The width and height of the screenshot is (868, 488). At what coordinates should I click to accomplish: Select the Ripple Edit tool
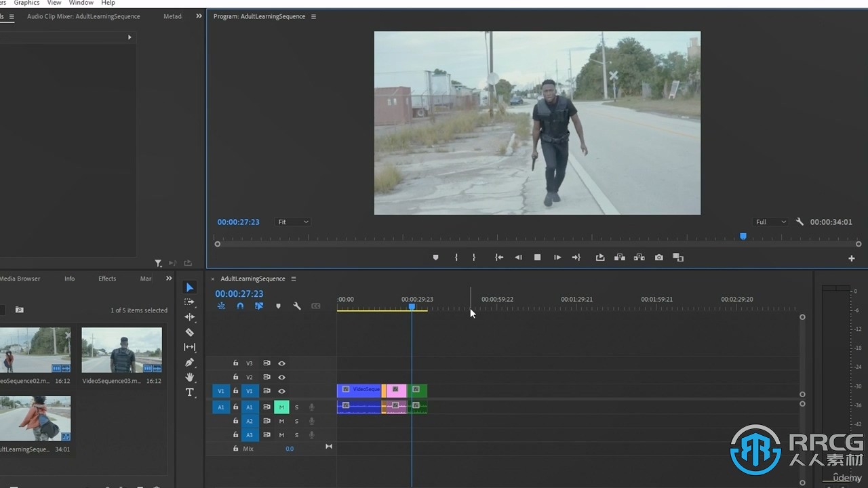coord(190,317)
